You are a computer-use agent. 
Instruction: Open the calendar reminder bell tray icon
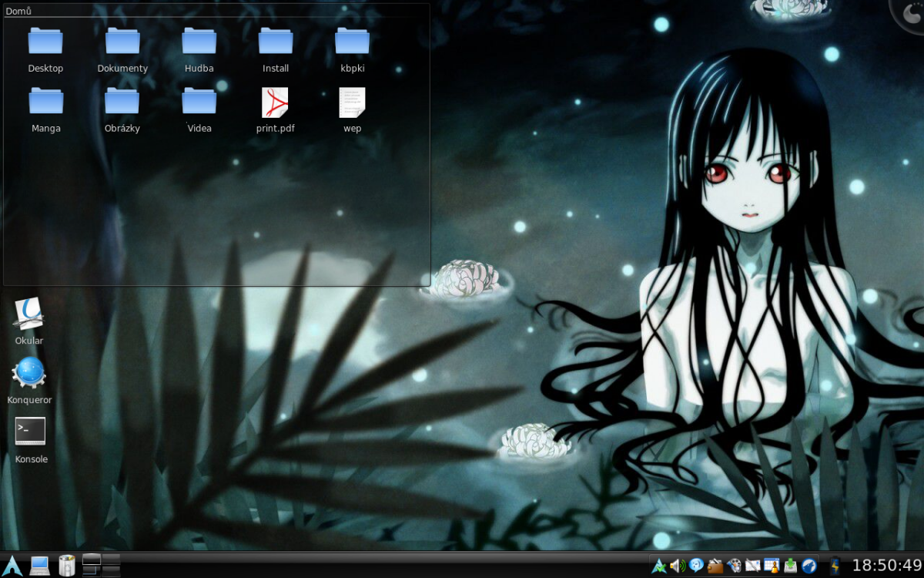tap(772, 566)
